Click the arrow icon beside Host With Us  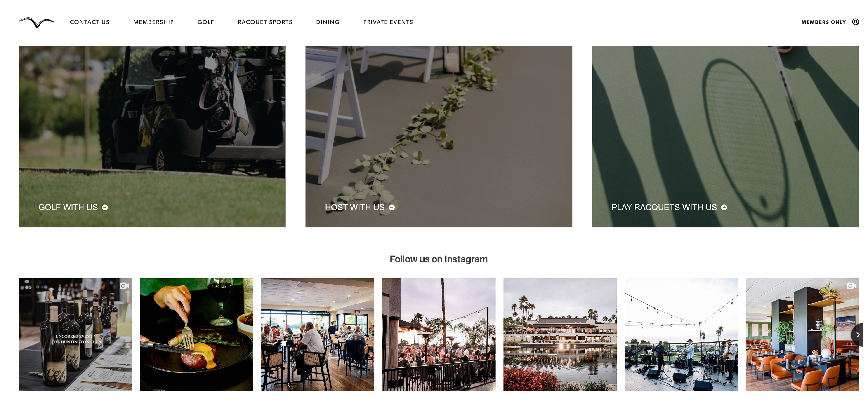click(392, 207)
